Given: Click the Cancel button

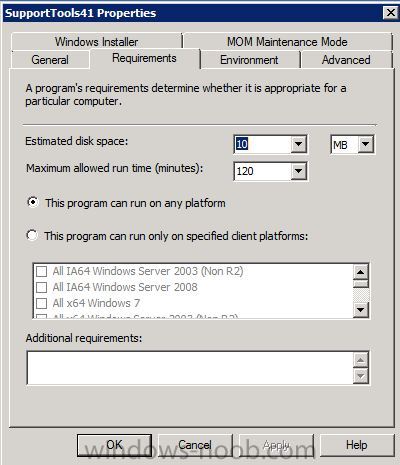Looking at the screenshot, I should (x=195, y=445).
